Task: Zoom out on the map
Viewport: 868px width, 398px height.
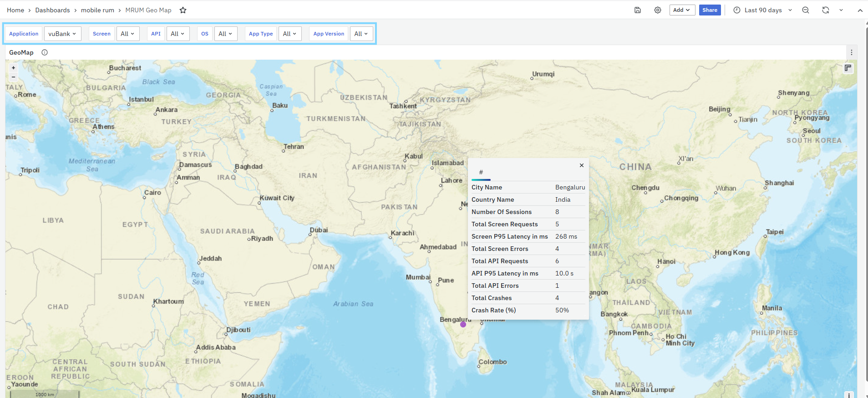Action: [14, 77]
